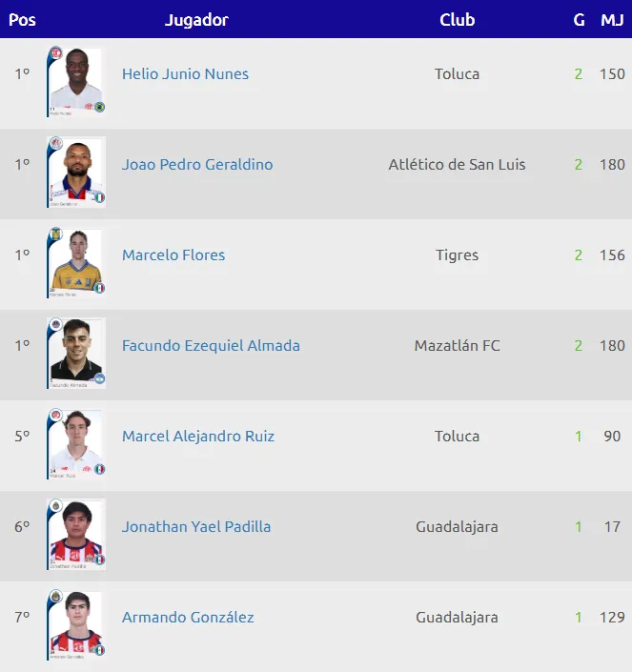Open Helio Junio Nunes name link
The height and width of the screenshot is (672, 632).
click(x=185, y=74)
